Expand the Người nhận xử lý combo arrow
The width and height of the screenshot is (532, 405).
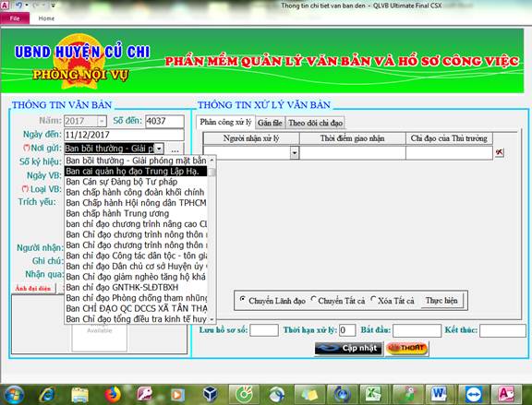[x=295, y=153]
